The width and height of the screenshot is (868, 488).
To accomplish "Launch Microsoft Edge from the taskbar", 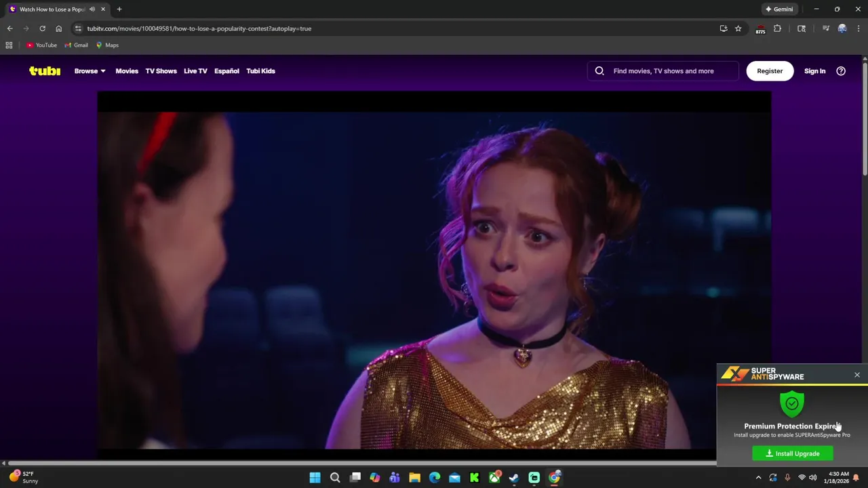I will click(435, 478).
